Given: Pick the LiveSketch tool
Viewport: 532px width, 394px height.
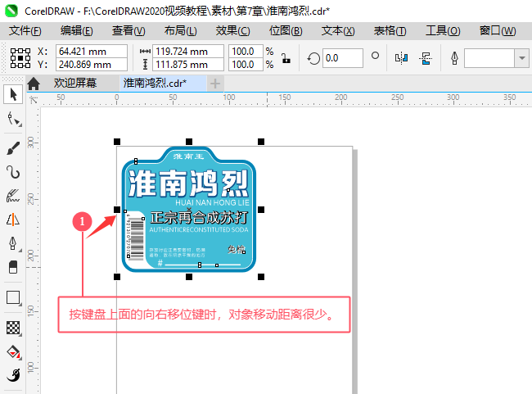Looking at the screenshot, I should 13,196.
